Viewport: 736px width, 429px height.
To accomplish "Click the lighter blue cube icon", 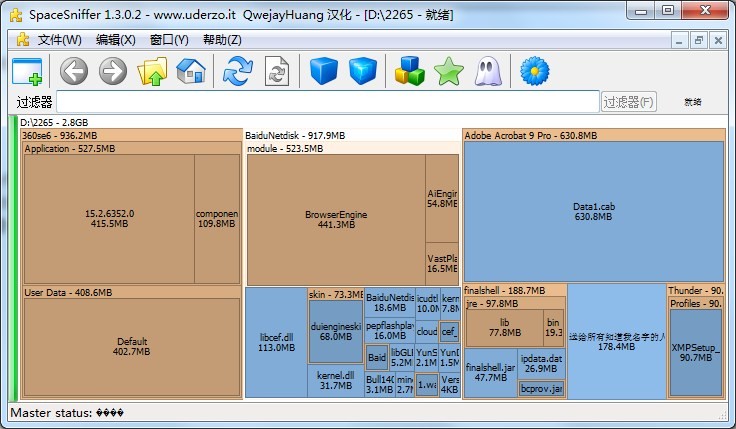I will [x=363, y=71].
